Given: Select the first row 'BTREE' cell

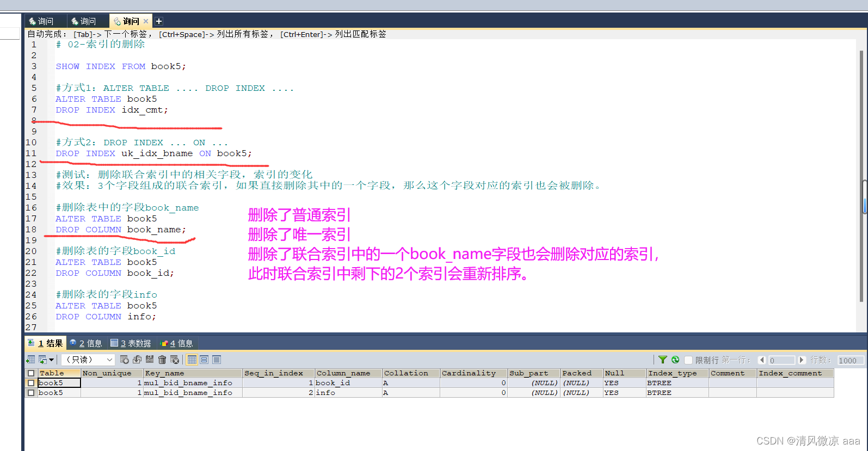Looking at the screenshot, I should (678, 383).
